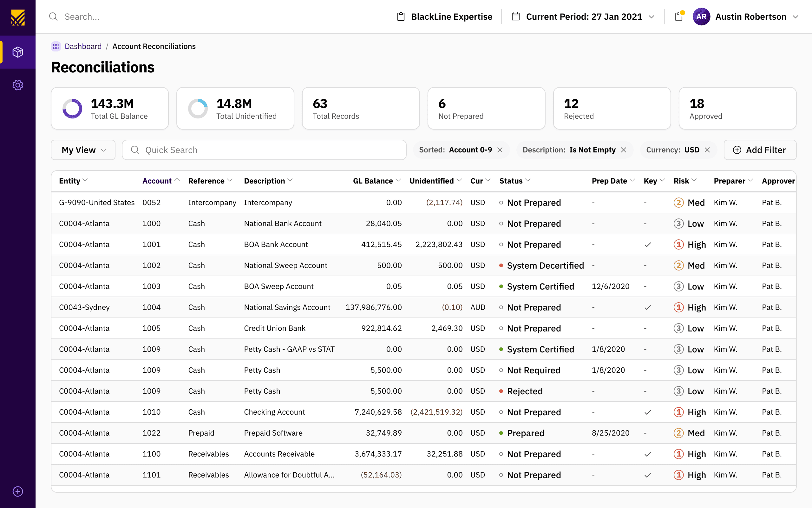Open the settings gear in sidebar

tap(18, 85)
